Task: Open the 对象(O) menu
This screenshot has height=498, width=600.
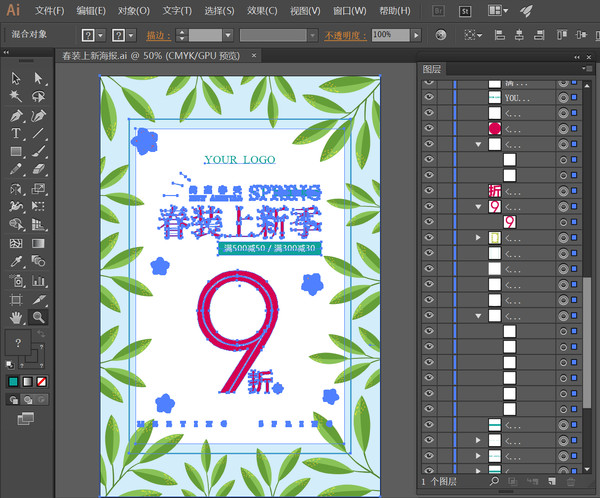Action: 134,11
